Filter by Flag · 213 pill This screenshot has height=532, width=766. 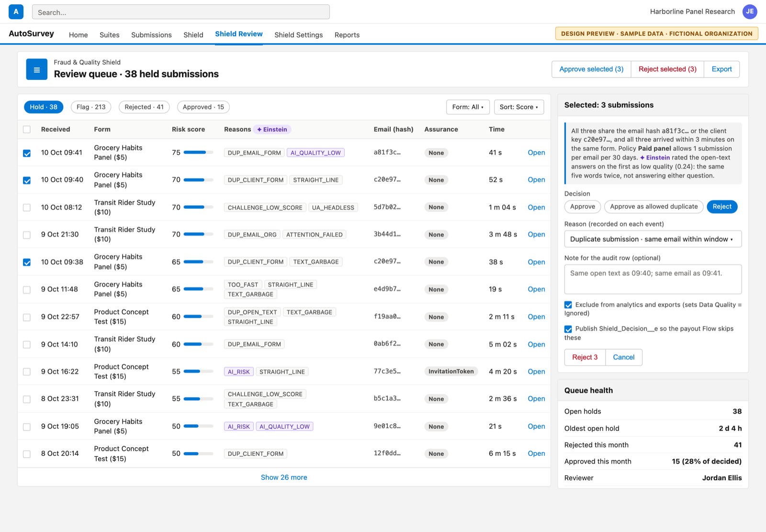(x=91, y=107)
